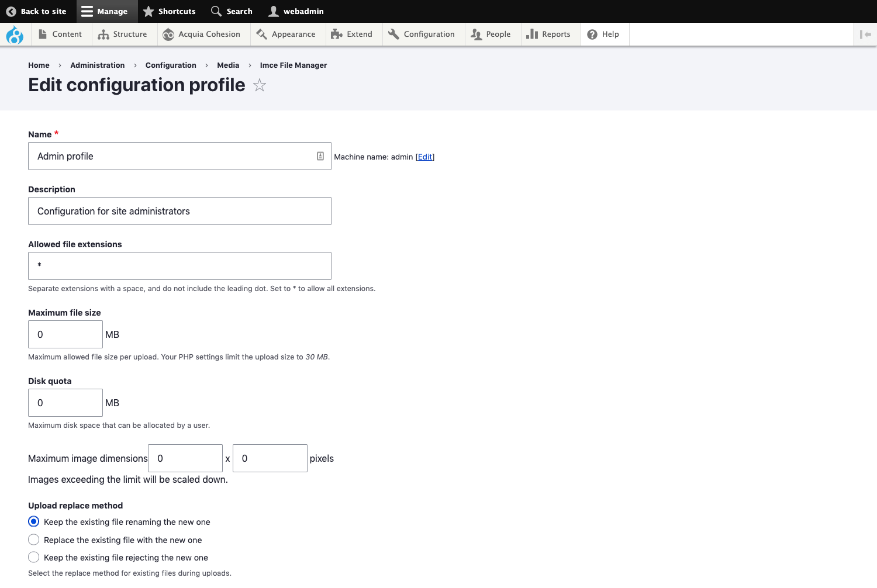Choose 'Keep the existing file rejecting' option
This screenshot has width=877, height=588.
tap(34, 557)
